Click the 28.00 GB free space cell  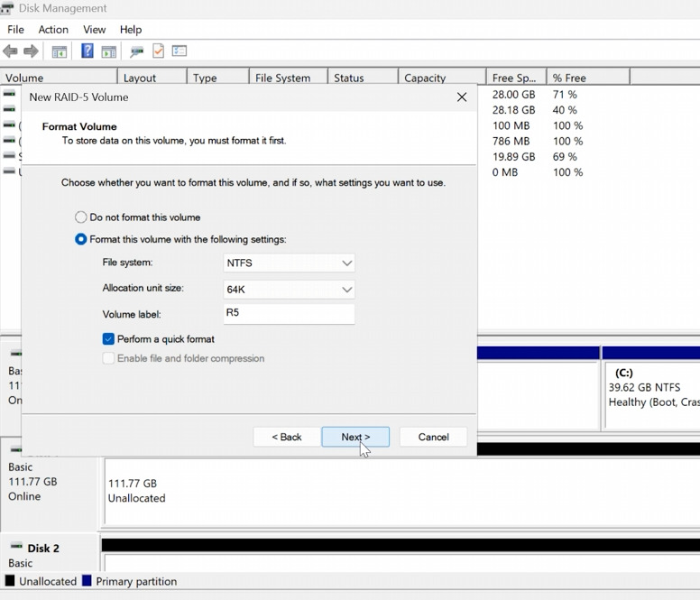(x=513, y=95)
